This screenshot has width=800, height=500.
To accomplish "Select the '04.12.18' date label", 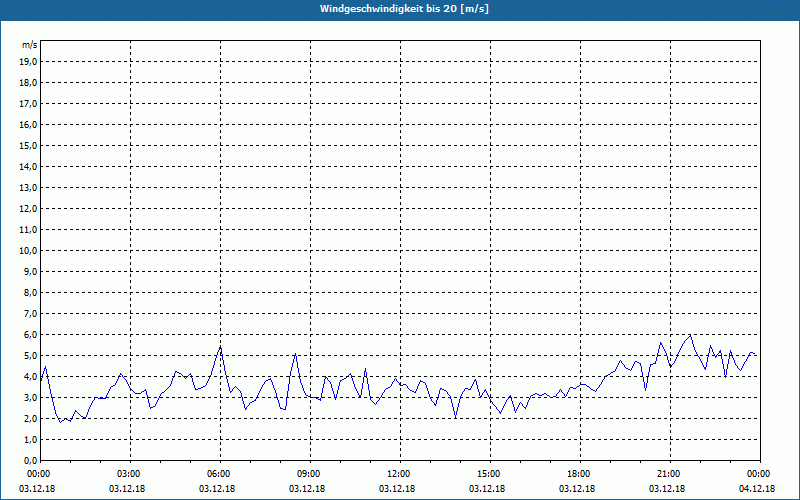I will coord(757,489).
